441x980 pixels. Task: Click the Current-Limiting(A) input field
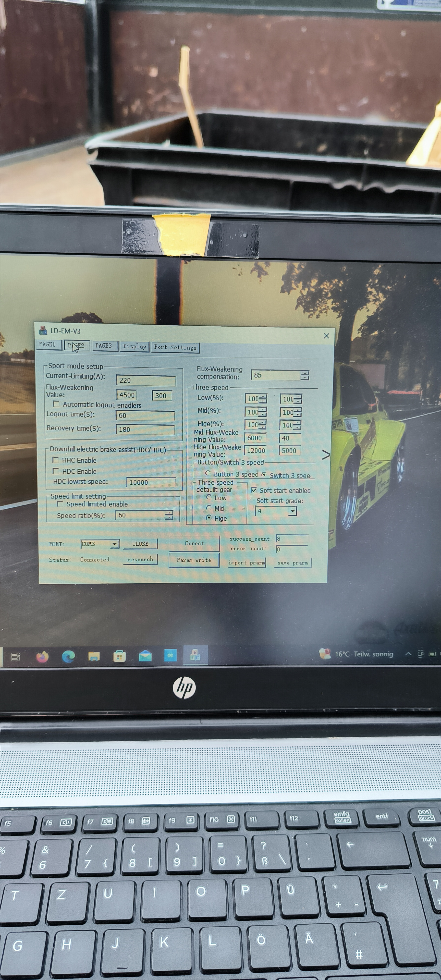point(146,380)
